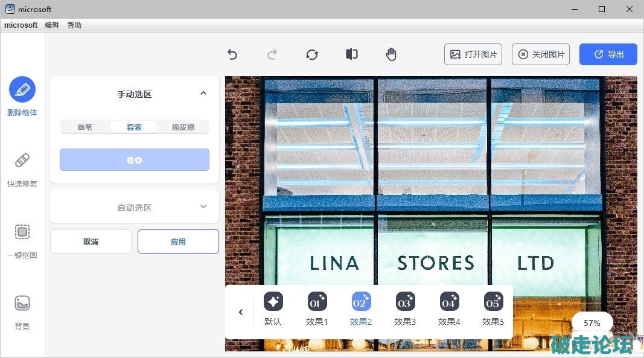Click the 导出 export button

(608, 54)
